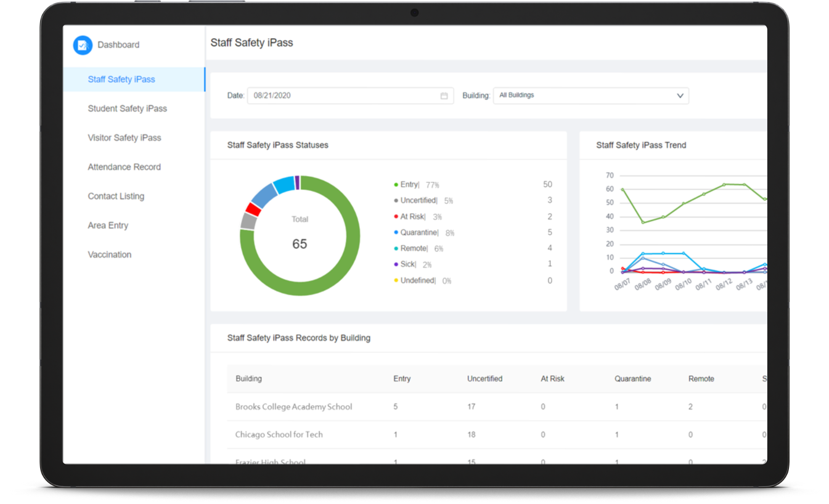Image resolution: width=829 pixels, height=504 pixels.
Task: Open the Vaccination section
Action: [x=109, y=254]
